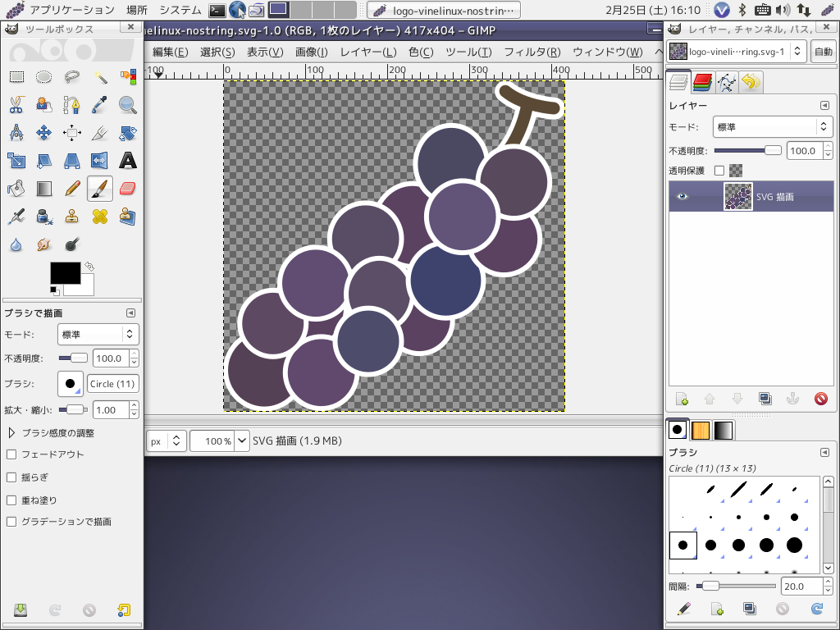This screenshot has height=630, width=840.
Task: Delete layer with red icon in Layers panel
Action: click(x=820, y=399)
